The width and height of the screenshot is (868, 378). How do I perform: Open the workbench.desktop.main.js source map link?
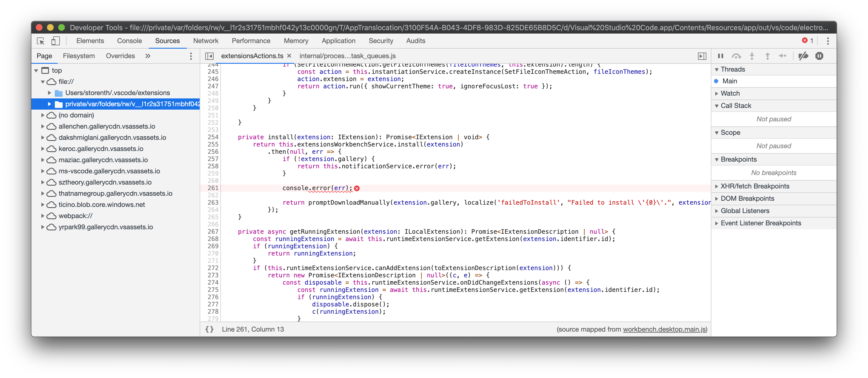[x=664, y=329]
